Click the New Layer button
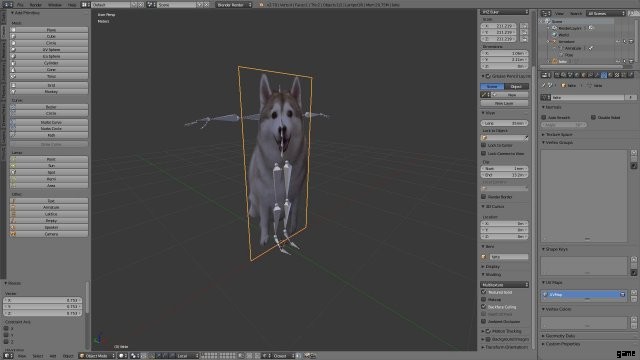Viewport: 640px width, 360px height. pos(504,103)
